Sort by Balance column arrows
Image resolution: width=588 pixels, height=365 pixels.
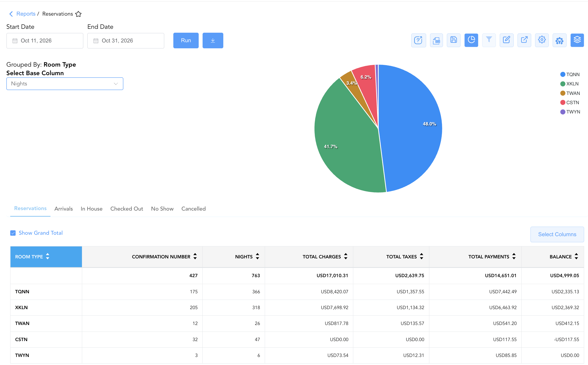[576, 256]
